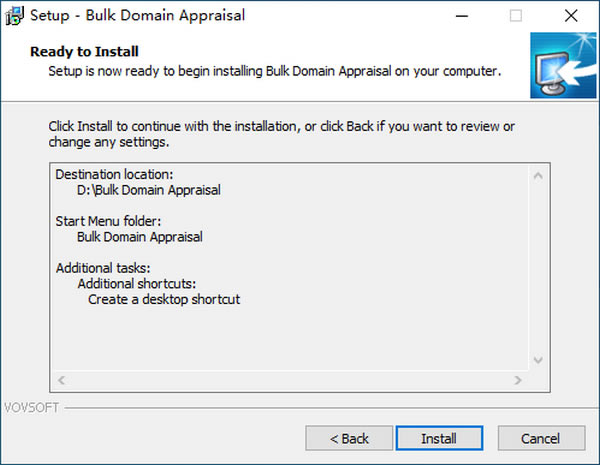Click the computer wizard image at top right

(x=563, y=65)
